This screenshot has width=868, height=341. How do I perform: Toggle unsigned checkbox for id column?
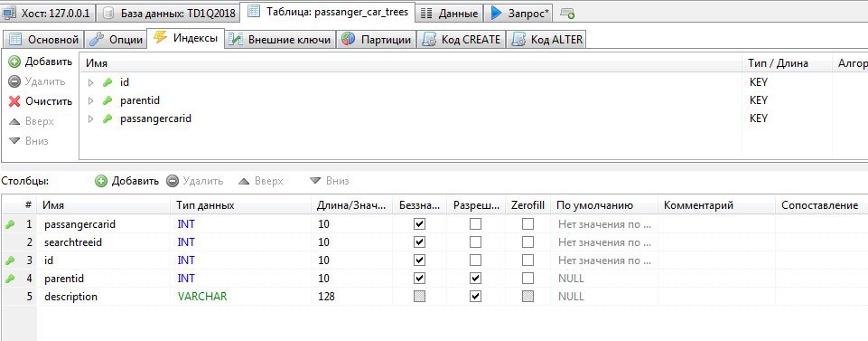[x=420, y=260]
